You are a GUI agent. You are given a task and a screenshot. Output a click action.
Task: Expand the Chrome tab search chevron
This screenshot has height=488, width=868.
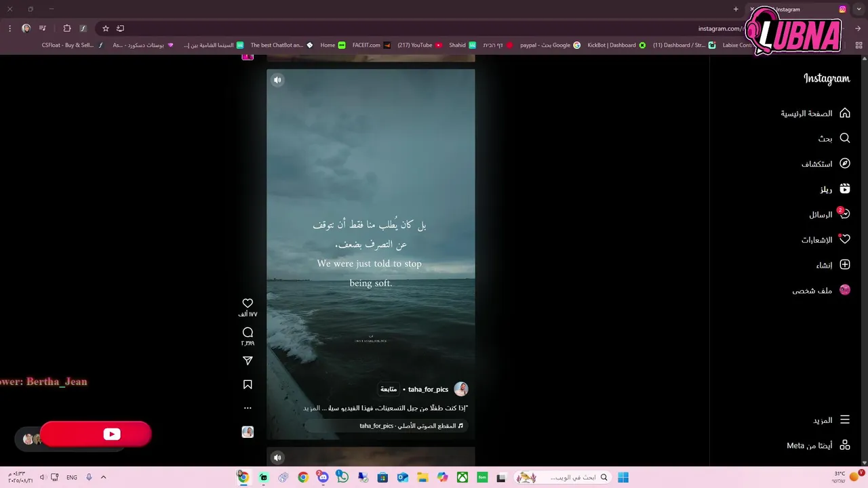coord(859,9)
